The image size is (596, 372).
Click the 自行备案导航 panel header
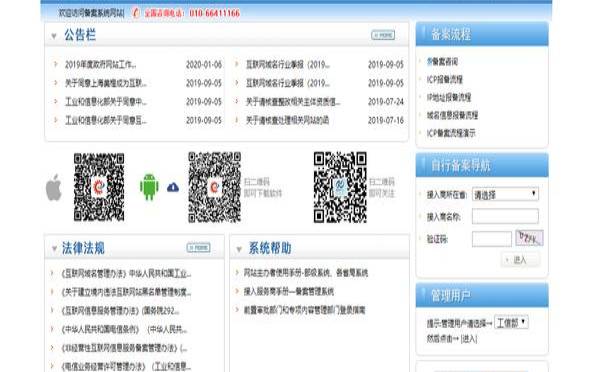482,165
